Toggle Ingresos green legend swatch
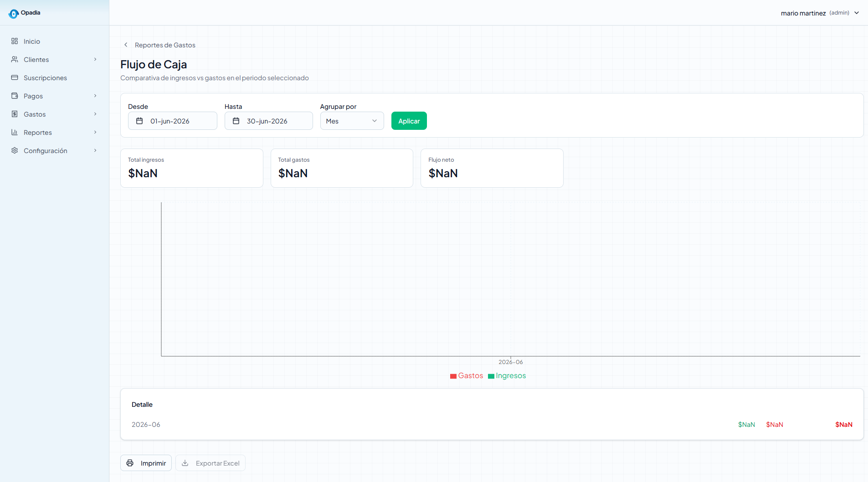The height and width of the screenshot is (482, 868). (x=491, y=376)
